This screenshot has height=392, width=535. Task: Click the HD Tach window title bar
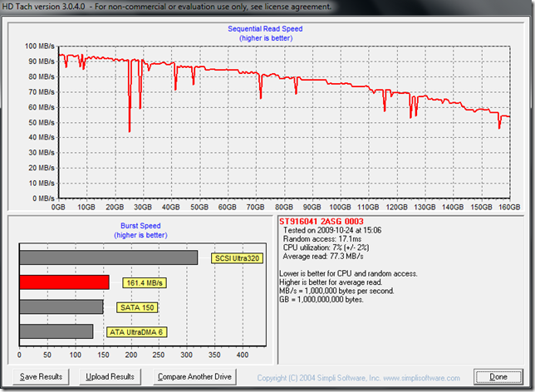tap(166, 6)
